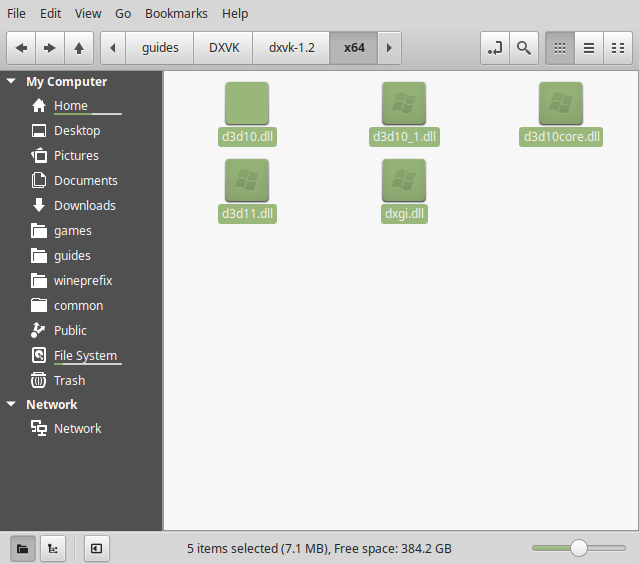This screenshot has height=564, width=639.
Task: Open the Bookmarks menu
Action: (176, 13)
